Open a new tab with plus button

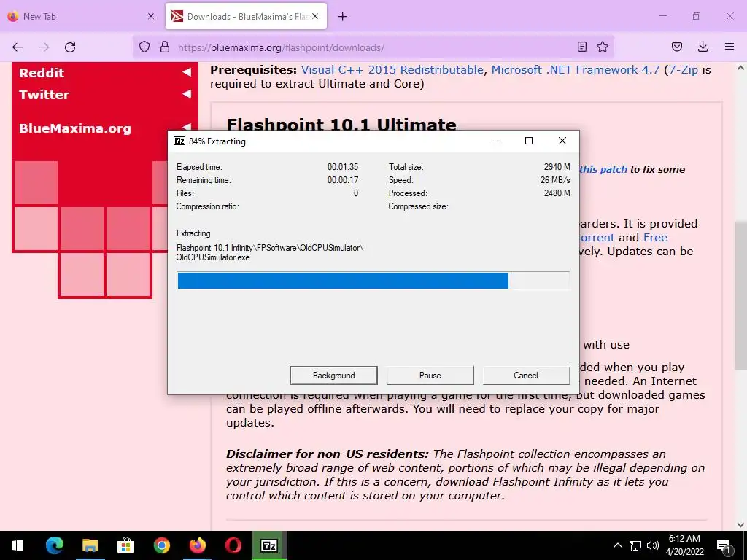tap(343, 17)
